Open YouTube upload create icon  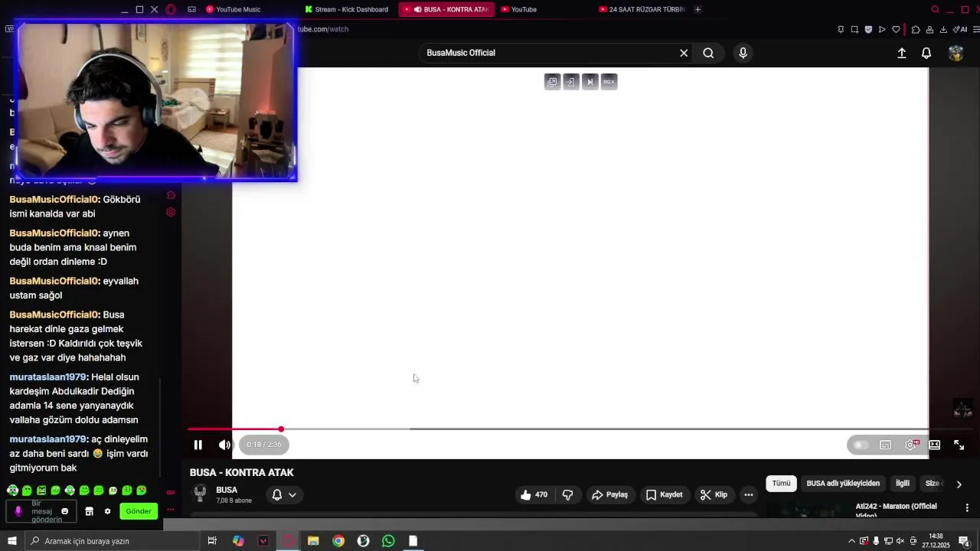click(x=902, y=53)
